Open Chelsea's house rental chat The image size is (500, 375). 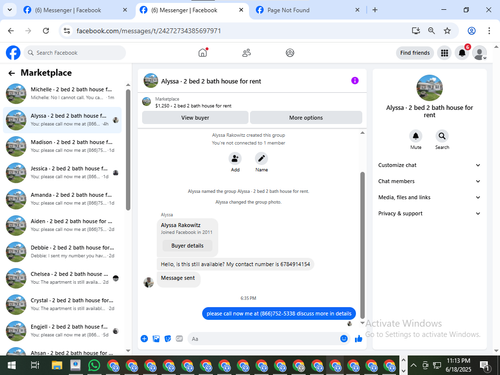click(x=62, y=278)
